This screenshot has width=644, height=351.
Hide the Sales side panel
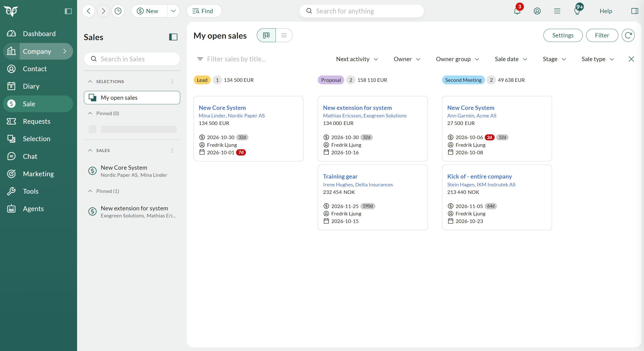(173, 37)
